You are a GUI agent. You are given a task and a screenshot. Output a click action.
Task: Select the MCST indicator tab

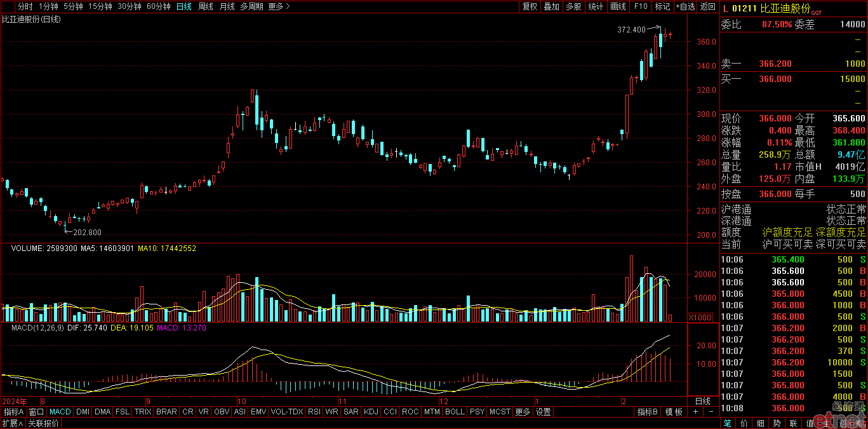click(x=500, y=412)
